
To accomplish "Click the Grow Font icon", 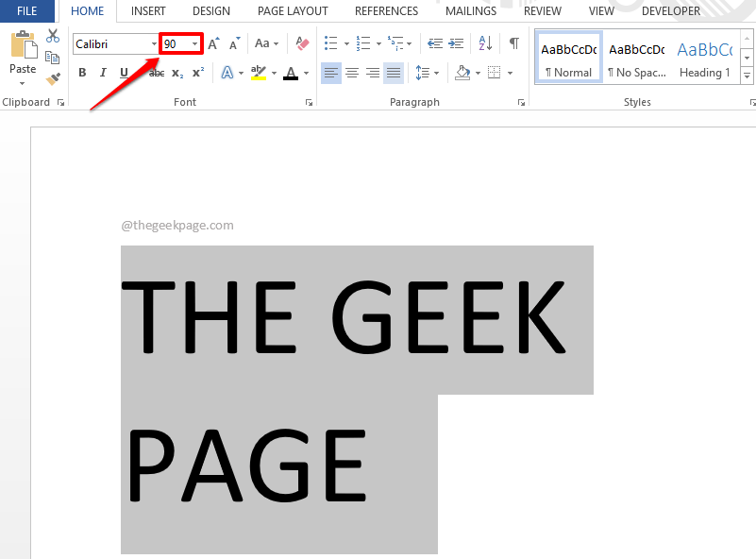I will tap(213, 43).
